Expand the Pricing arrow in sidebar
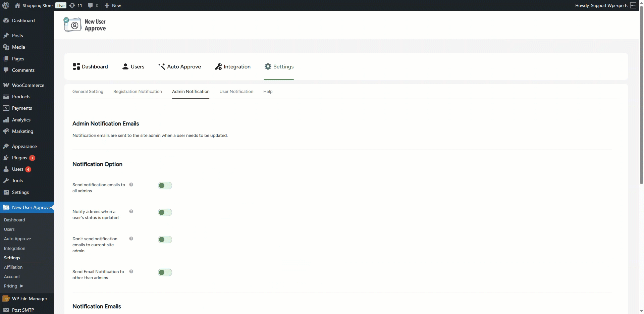This screenshot has height=314, width=644. [x=21, y=286]
